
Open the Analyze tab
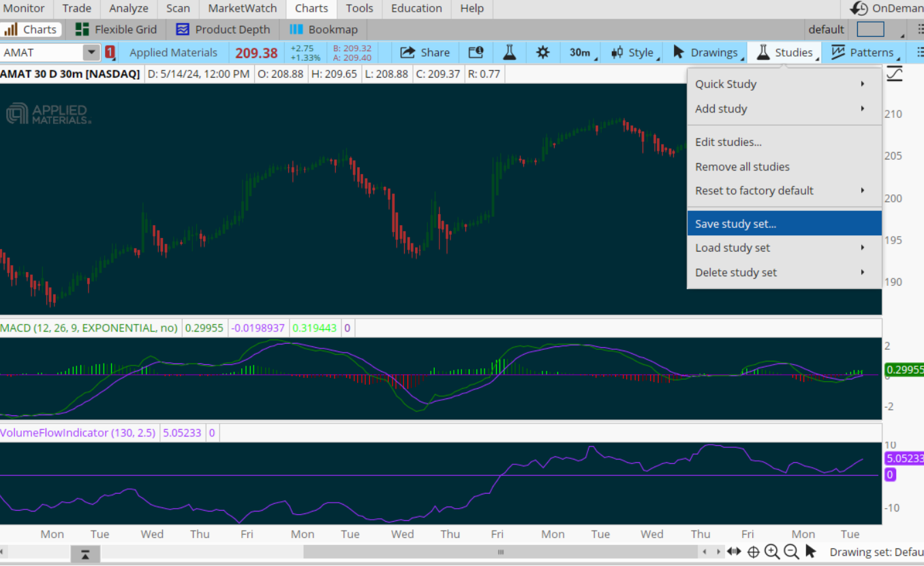point(129,9)
